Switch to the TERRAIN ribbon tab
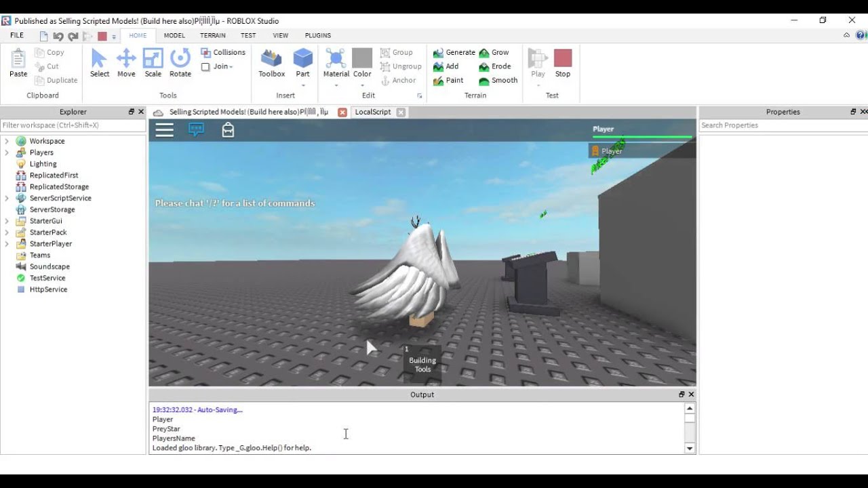 click(x=213, y=35)
